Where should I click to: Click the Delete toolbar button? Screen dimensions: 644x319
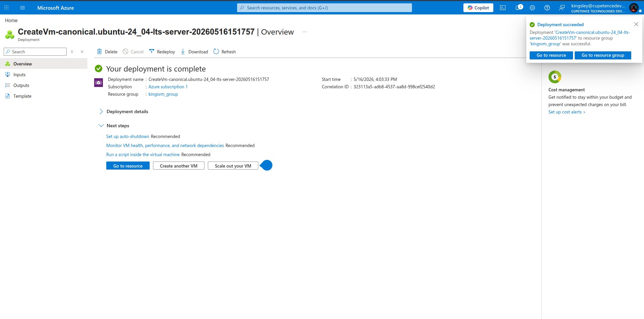107,52
